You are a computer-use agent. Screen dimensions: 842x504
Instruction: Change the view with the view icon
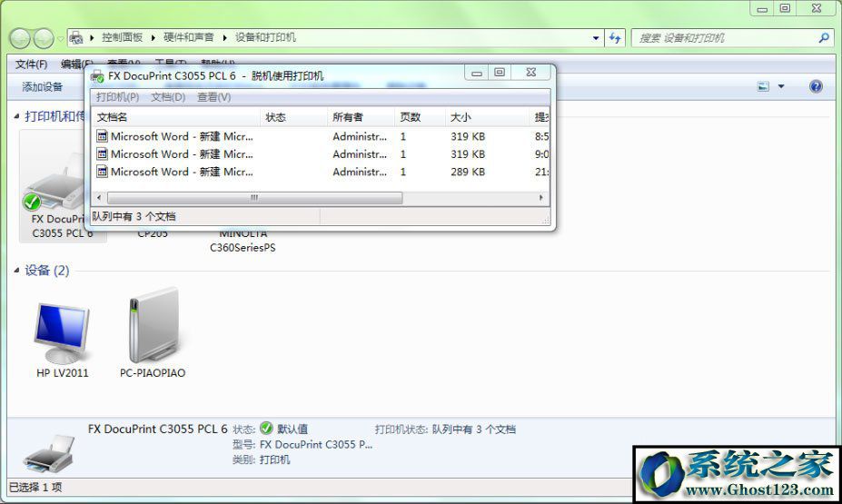pyautogui.click(x=763, y=86)
